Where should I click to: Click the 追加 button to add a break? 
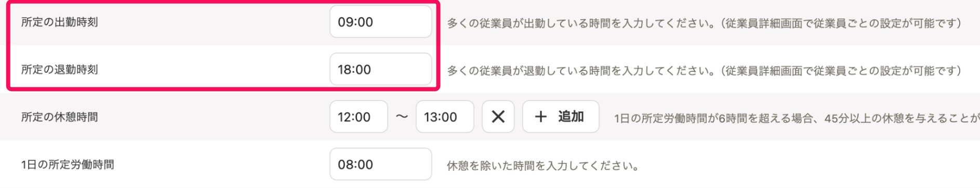click(x=561, y=117)
